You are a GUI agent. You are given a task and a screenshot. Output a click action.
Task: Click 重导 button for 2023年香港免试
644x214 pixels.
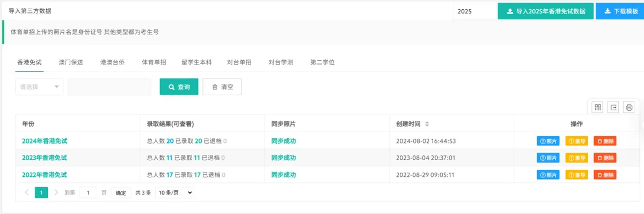tap(576, 158)
